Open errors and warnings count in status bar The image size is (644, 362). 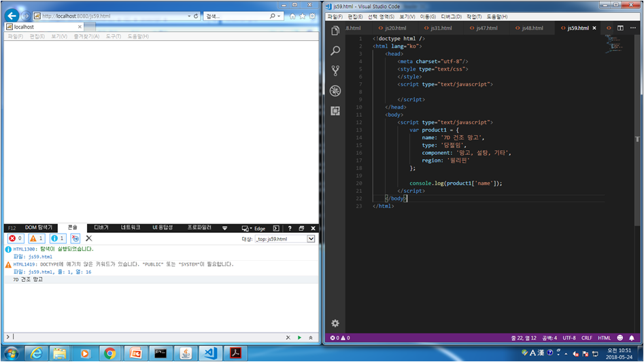[x=340, y=338]
